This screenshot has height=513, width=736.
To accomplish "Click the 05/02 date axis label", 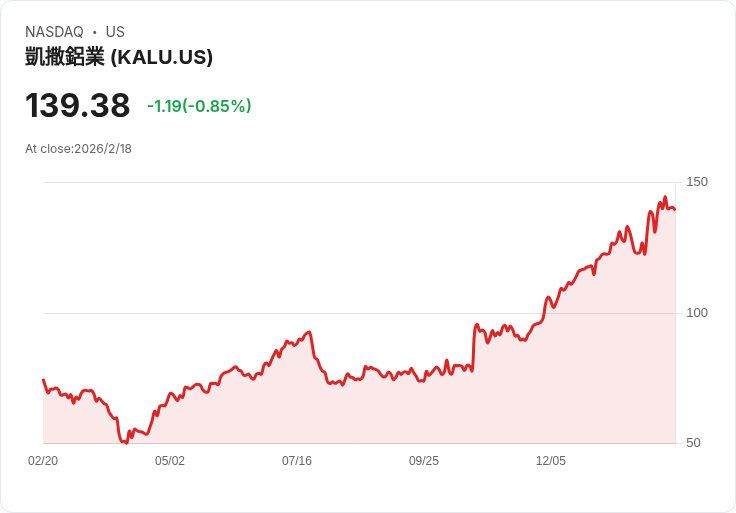I will (x=170, y=461).
